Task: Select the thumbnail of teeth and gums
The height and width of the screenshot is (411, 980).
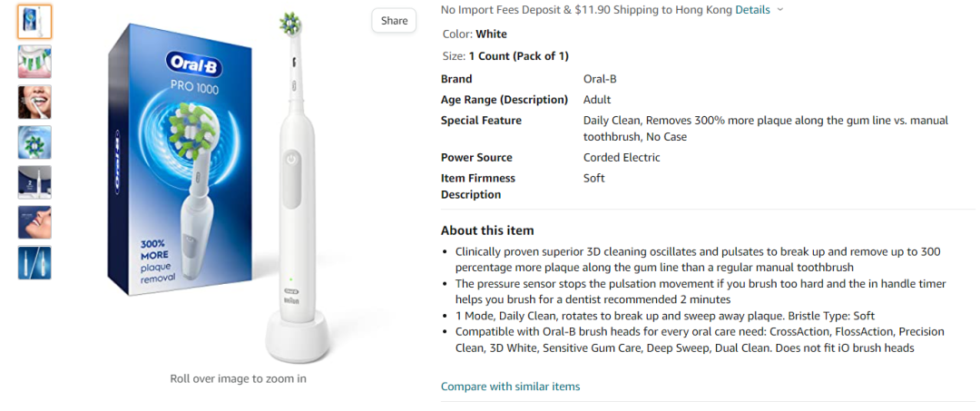Action: [34, 62]
